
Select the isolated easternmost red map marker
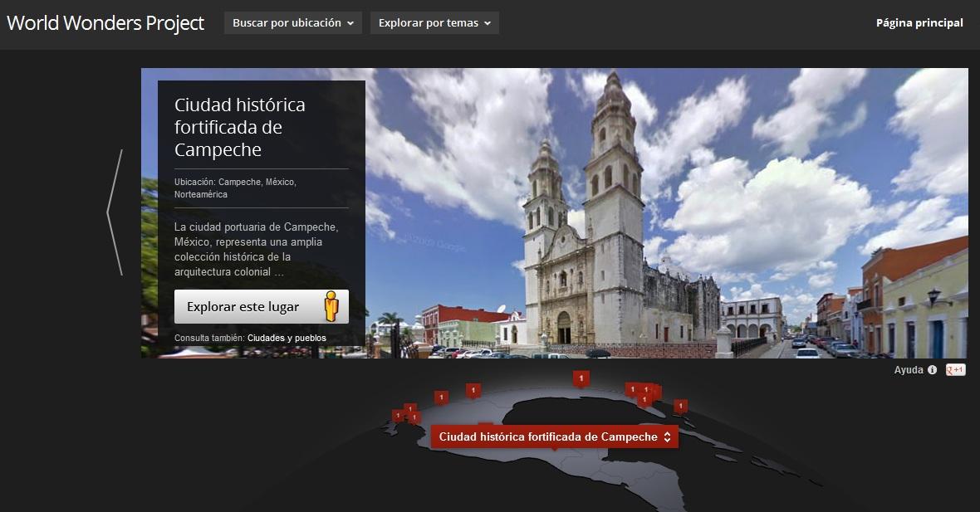(x=681, y=407)
